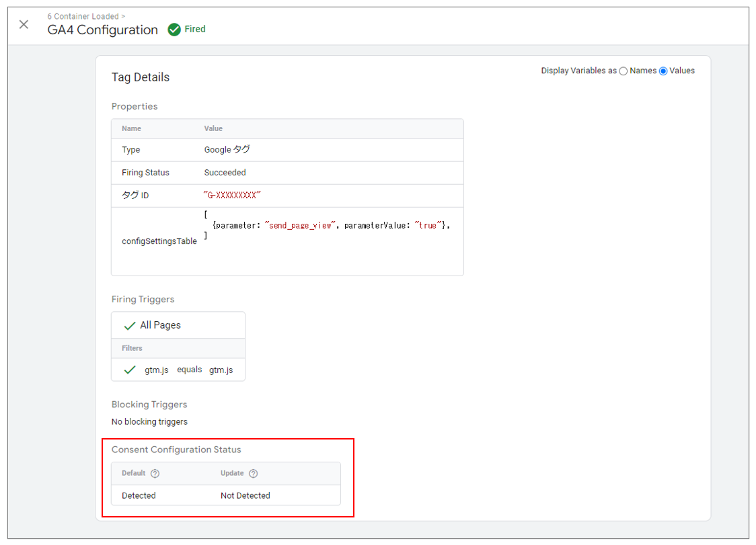Close the GA4 Configuration tag panel

24,25
